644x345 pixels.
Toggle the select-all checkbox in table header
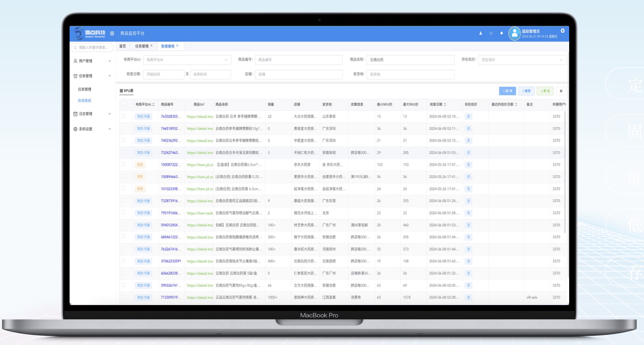124,104
